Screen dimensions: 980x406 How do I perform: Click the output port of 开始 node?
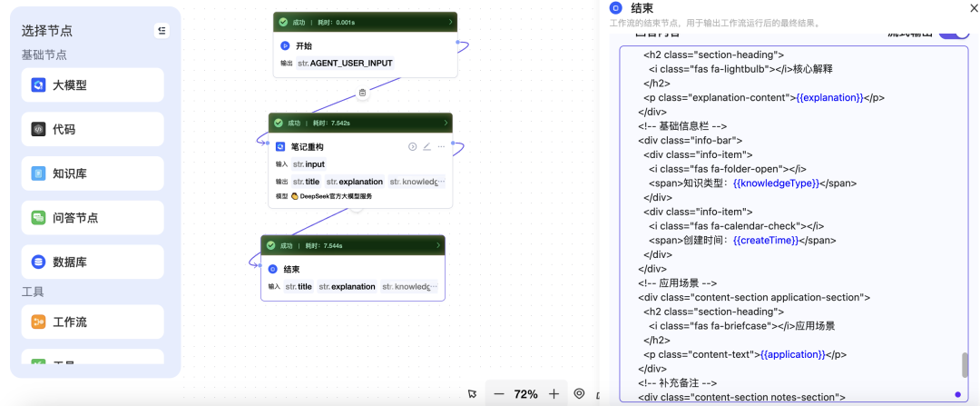457,43
